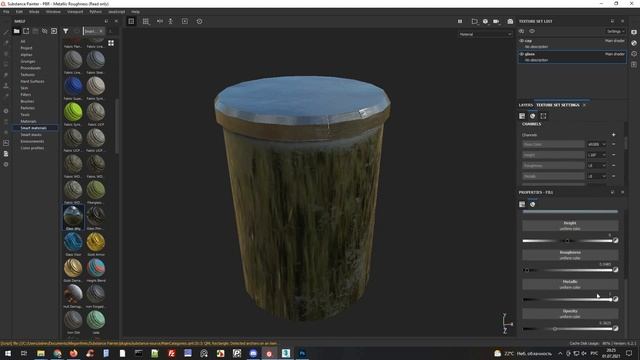Click the Roughness color picker eyedropper
The width and height of the screenshot is (640, 360).
pyautogui.click(x=616, y=270)
